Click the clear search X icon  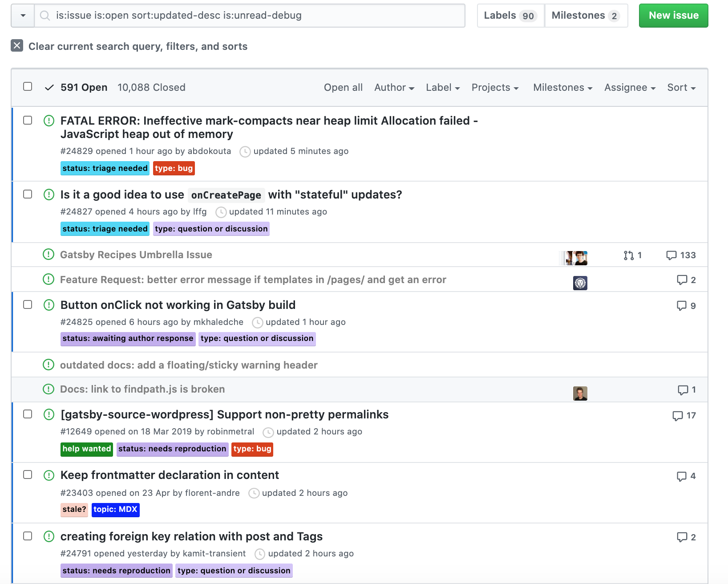click(x=17, y=45)
